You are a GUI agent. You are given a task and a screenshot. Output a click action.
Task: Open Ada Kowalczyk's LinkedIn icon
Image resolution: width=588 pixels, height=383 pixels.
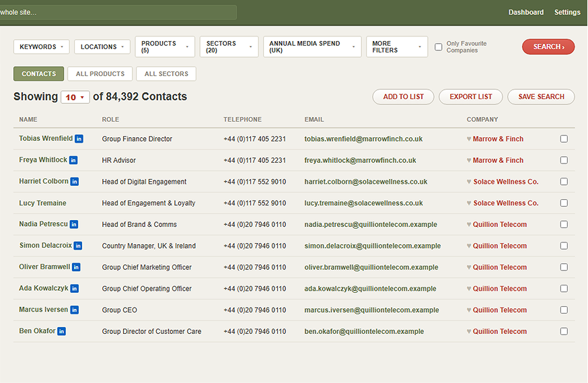pyautogui.click(x=75, y=289)
